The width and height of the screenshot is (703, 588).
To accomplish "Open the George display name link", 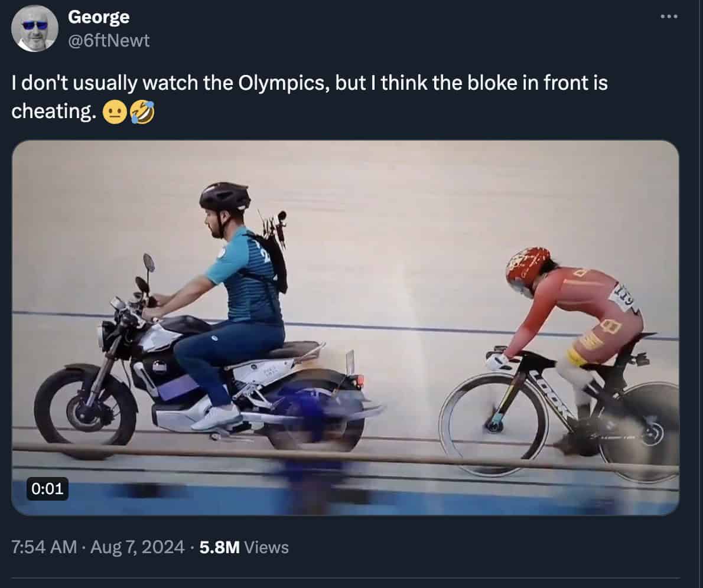I will 99,17.
